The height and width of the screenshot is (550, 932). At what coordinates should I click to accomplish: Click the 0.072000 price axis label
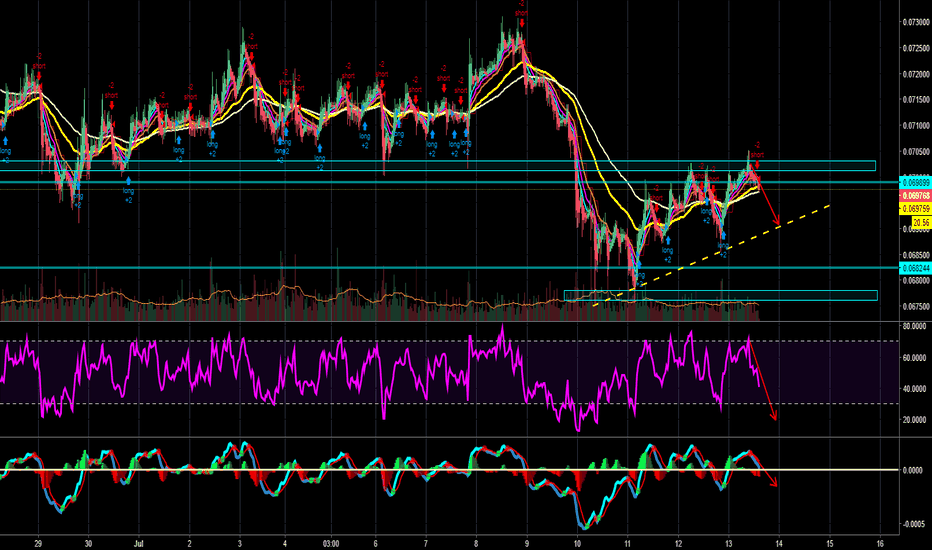click(916, 74)
